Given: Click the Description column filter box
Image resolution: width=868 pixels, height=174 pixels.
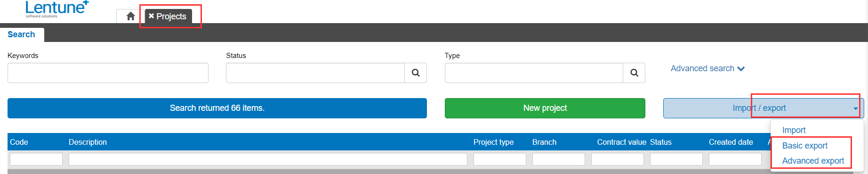Looking at the screenshot, I should coord(268,159).
